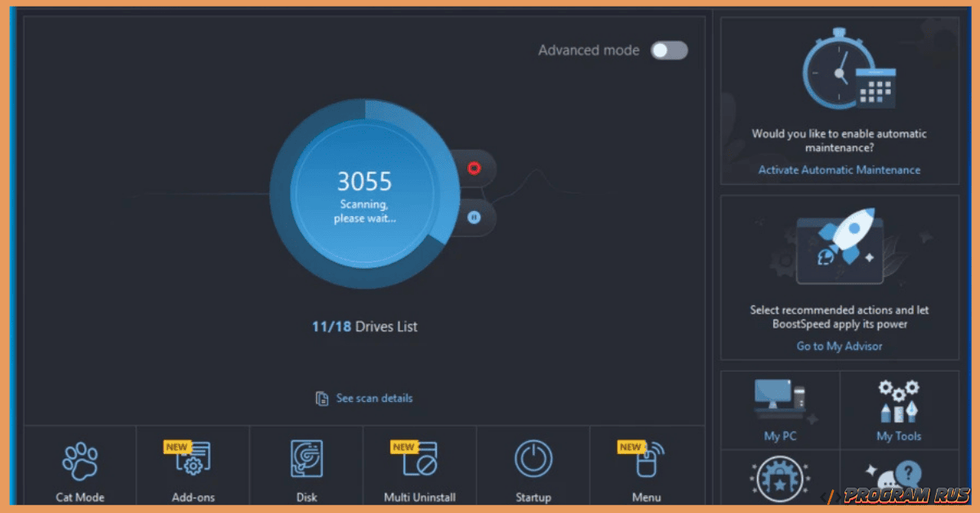Pause the running scan
Image resolution: width=980 pixels, height=513 pixels.
(474, 217)
